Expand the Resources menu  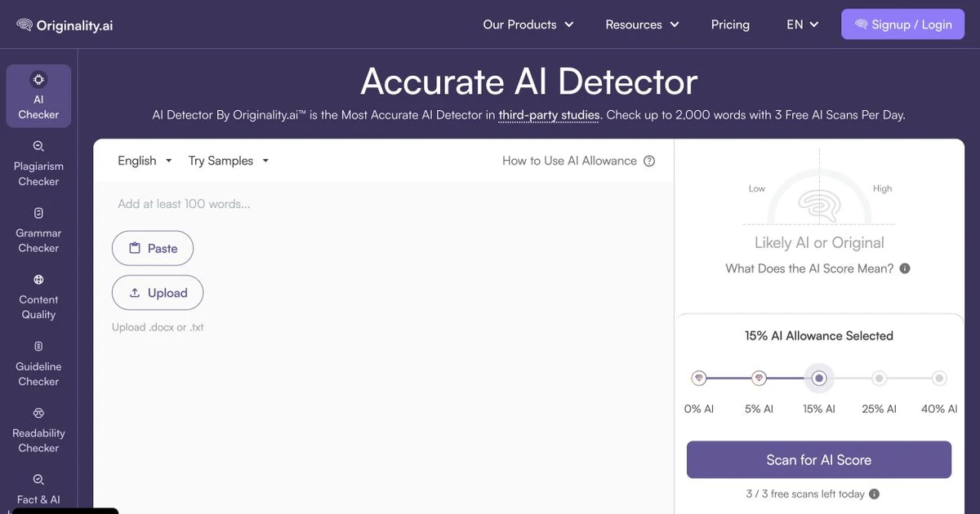click(x=643, y=24)
